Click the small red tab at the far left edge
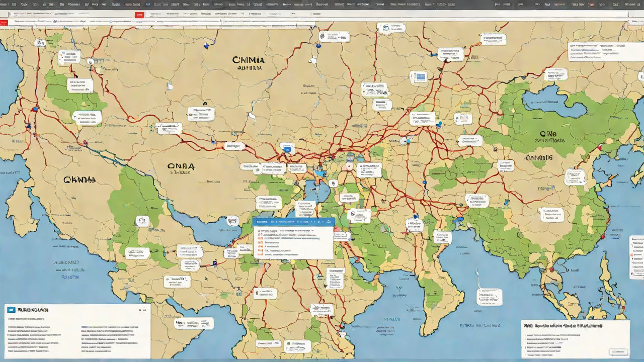Image resolution: width=644 pixels, height=362 pixels. [4, 23]
